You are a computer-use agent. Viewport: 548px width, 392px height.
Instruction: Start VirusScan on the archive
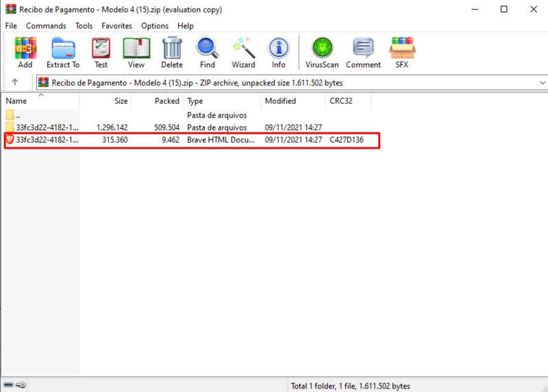pyautogui.click(x=322, y=48)
